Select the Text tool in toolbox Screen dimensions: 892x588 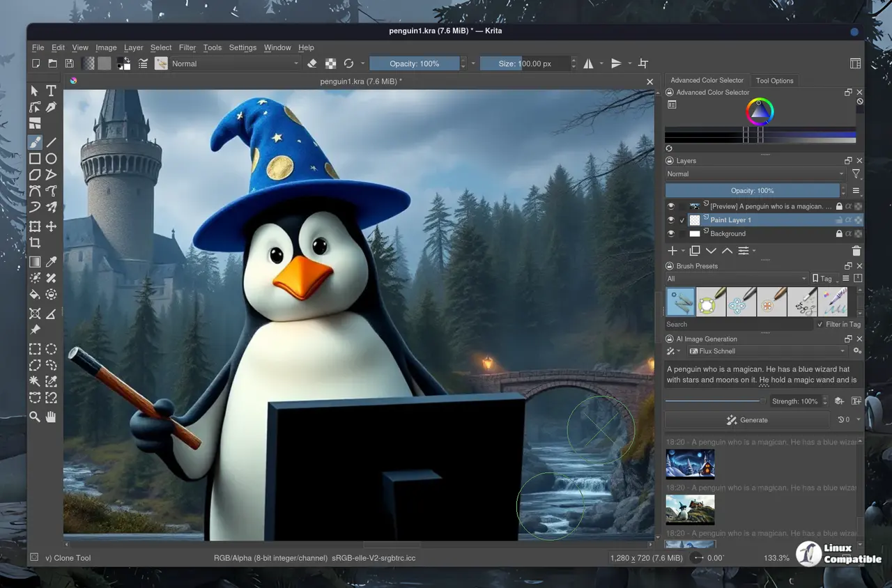(51, 91)
